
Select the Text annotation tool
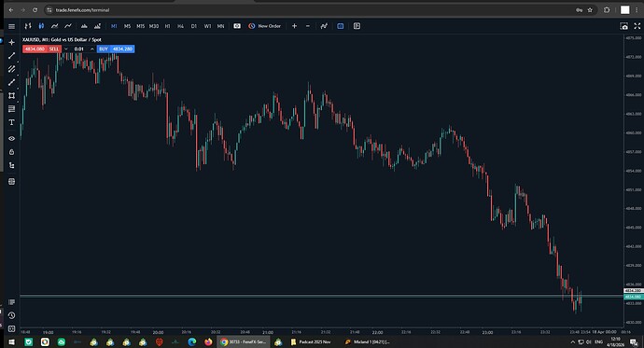tap(11, 122)
